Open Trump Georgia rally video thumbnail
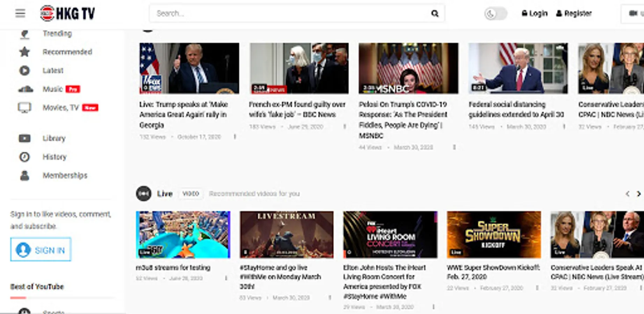 tap(189, 68)
